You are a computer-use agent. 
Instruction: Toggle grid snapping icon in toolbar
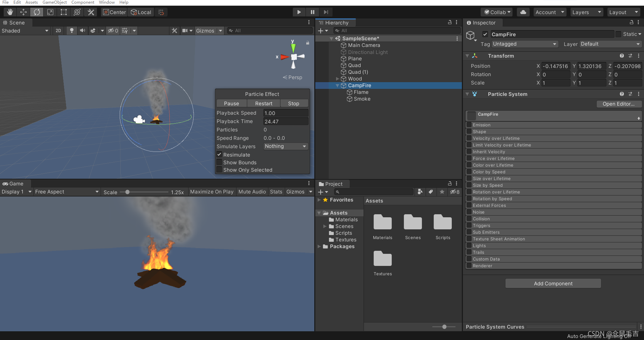click(x=161, y=12)
